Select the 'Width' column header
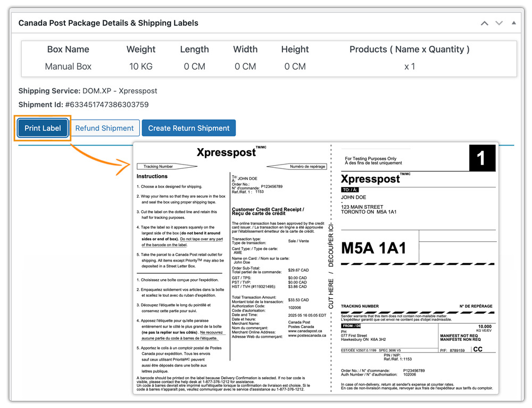Viewport: 532px width, 408px height. pos(245,49)
